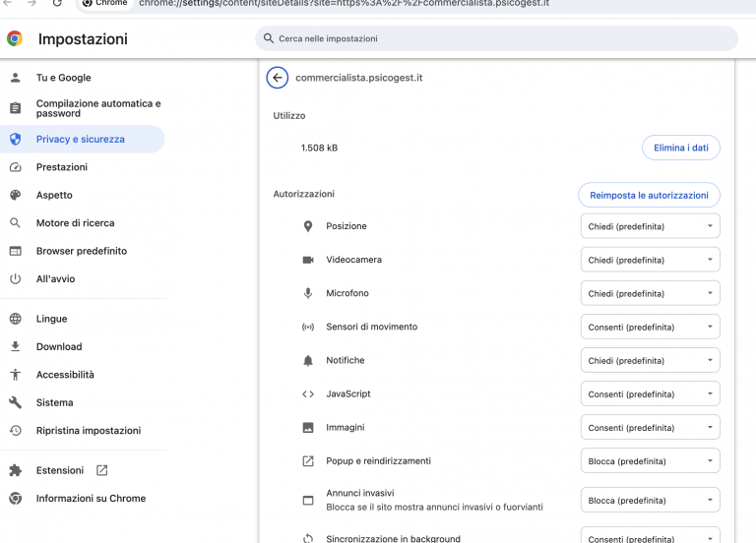Select Ripristina impostazioni in the sidebar
This screenshot has width=756, height=543.
pyautogui.click(x=88, y=431)
